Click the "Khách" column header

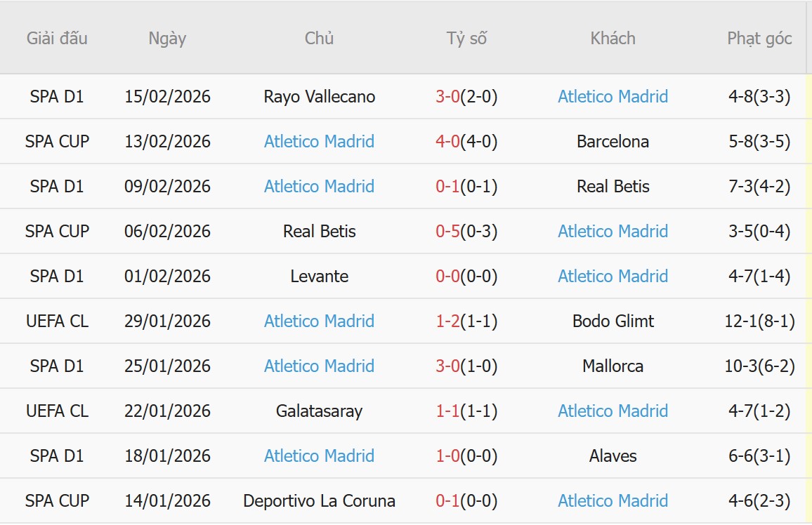(x=613, y=39)
